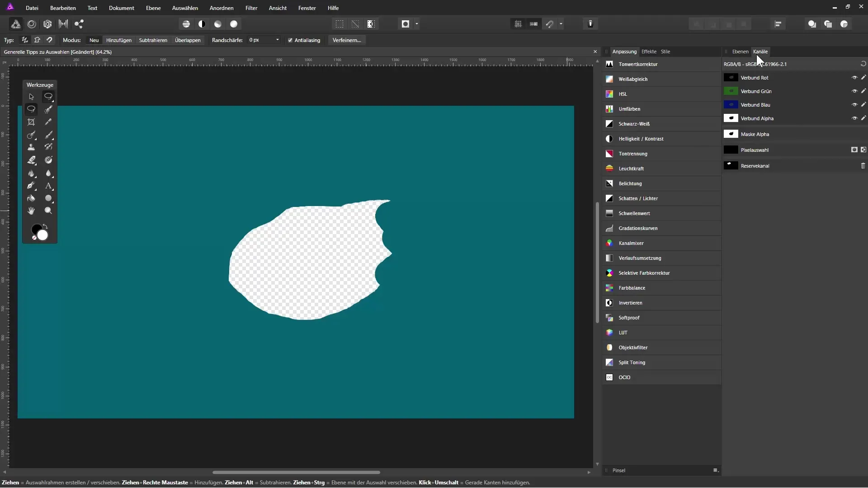Open the Datei menu
The width and height of the screenshot is (868, 488).
pyautogui.click(x=32, y=8)
